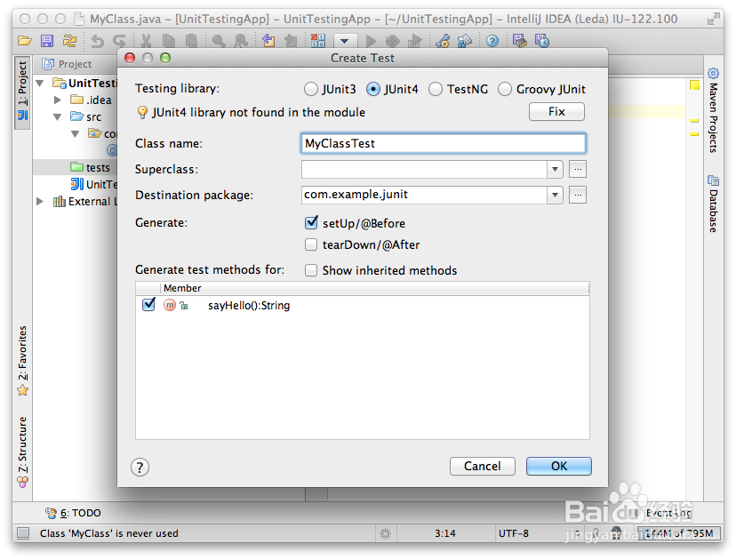Check the tearDown/@After checkbox
The width and height of the screenshot is (736, 560).
[x=311, y=244]
